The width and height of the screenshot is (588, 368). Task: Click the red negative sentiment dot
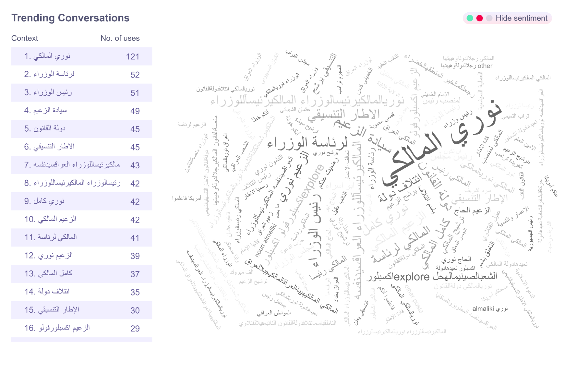point(479,18)
